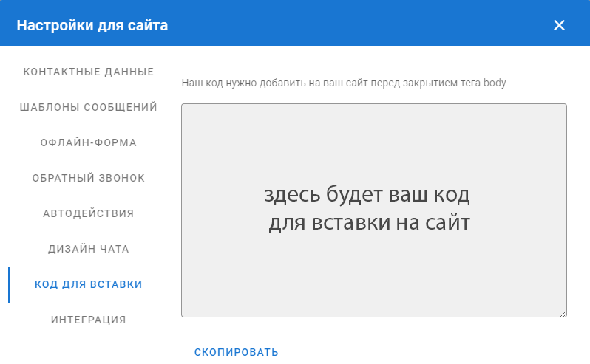Image resolution: width=590 pixels, height=364 pixels.
Task: Click the placeholder line 'для вставки на сайт'
Action: (369, 222)
